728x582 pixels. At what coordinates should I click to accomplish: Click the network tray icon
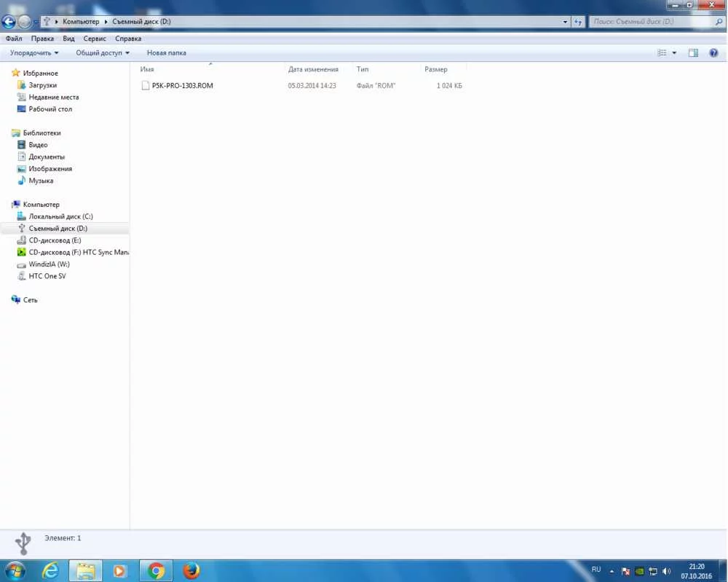[x=653, y=571]
